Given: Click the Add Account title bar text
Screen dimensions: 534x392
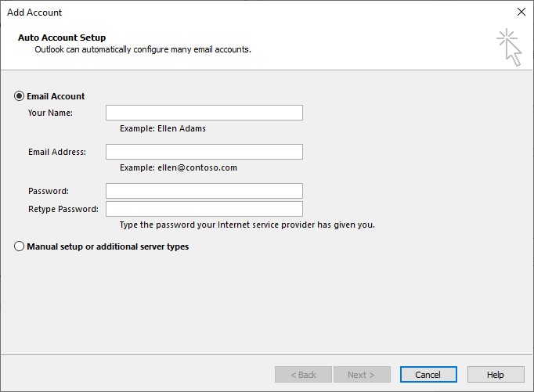Looking at the screenshot, I should (34, 13).
